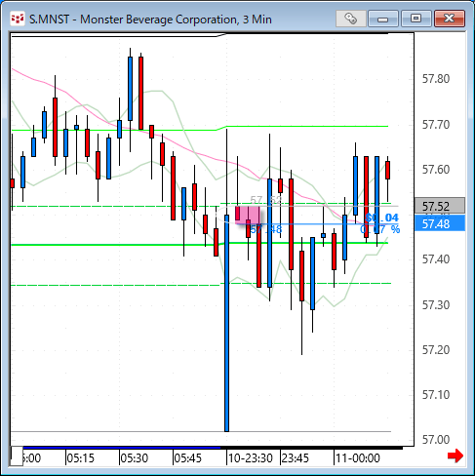
Task: Select the pink order box on chart
Action: (248, 215)
